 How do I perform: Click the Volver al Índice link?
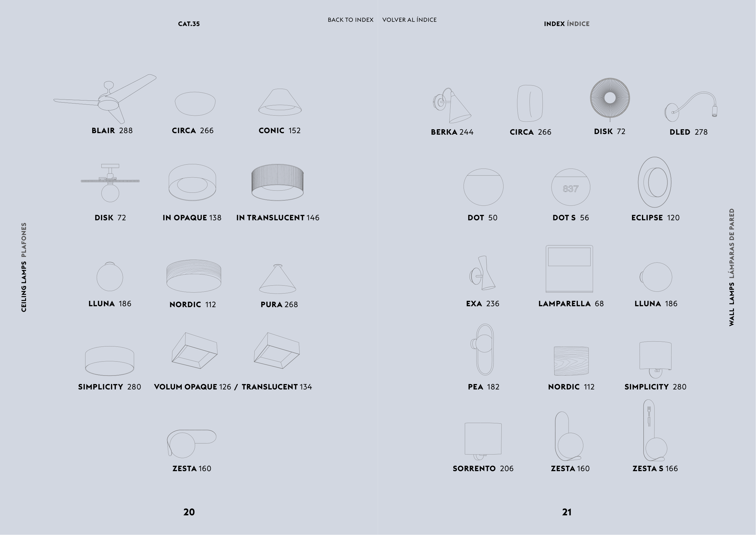click(409, 20)
